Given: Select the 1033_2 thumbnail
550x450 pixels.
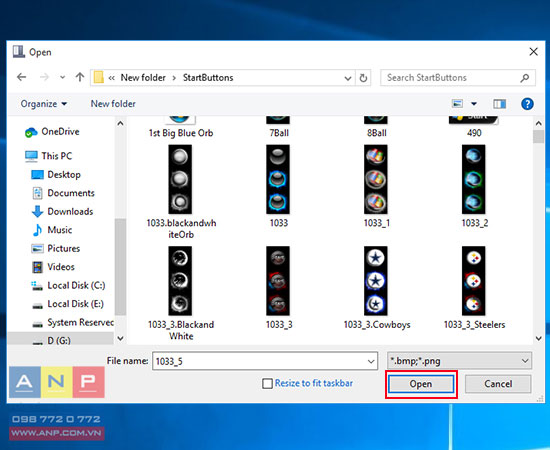Looking at the screenshot, I should click(474, 179).
